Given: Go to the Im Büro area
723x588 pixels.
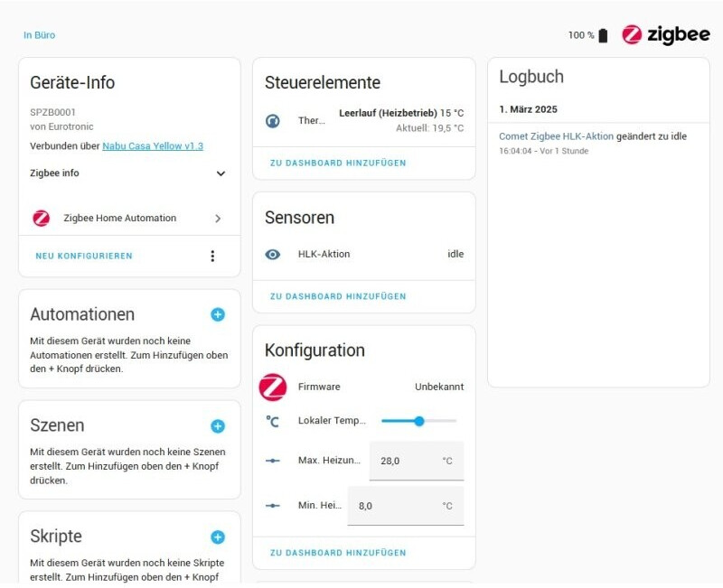Looking at the screenshot, I should (39, 35).
